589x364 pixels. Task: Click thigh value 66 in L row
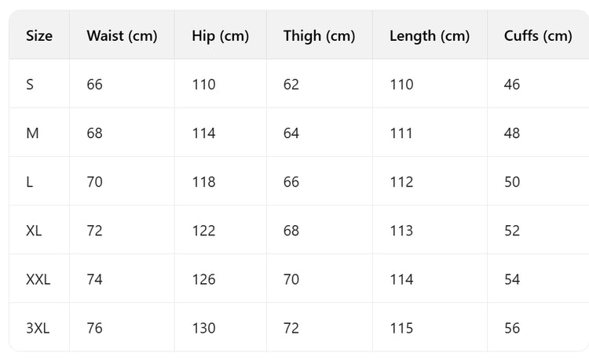291,182
